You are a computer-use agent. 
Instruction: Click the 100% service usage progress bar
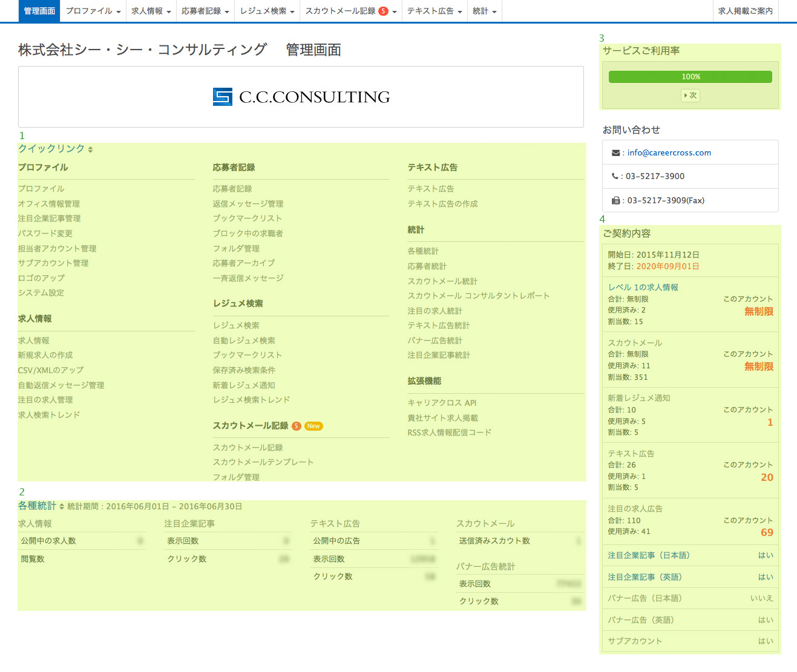point(690,77)
